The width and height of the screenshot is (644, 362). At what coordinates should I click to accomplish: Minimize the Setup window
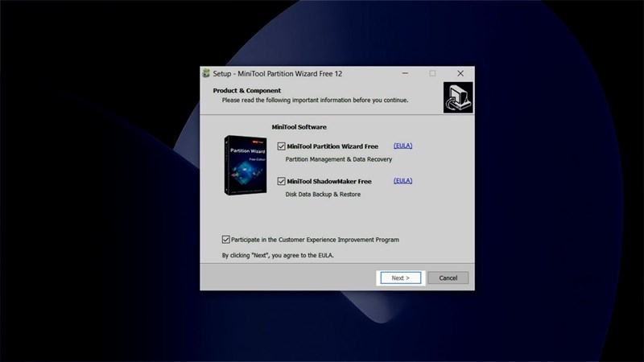click(x=405, y=73)
